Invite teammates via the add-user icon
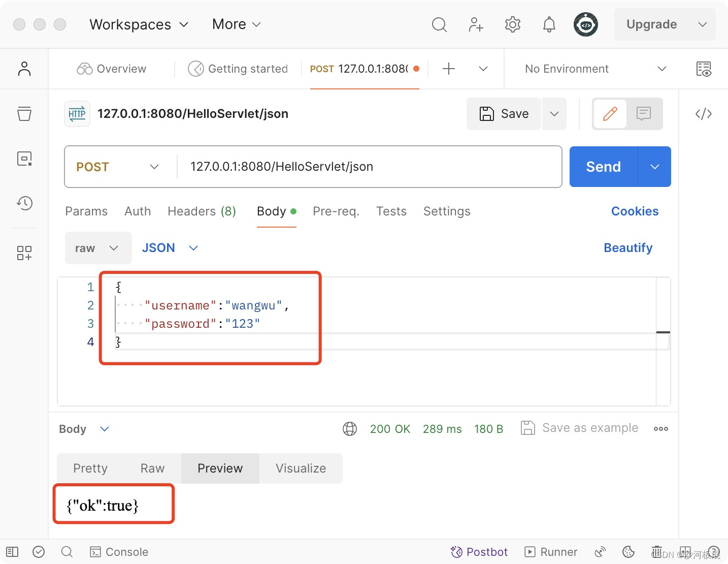728x564 pixels. [475, 24]
